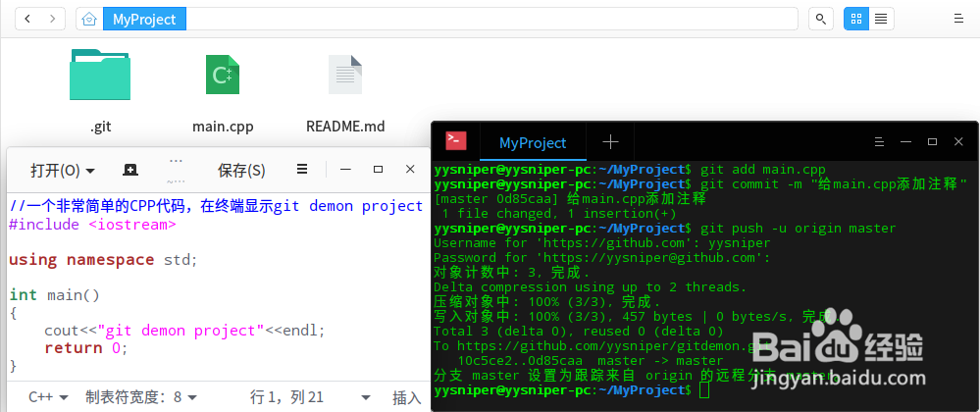
Task: Click the git add main.cpp command line
Action: tap(630, 170)
